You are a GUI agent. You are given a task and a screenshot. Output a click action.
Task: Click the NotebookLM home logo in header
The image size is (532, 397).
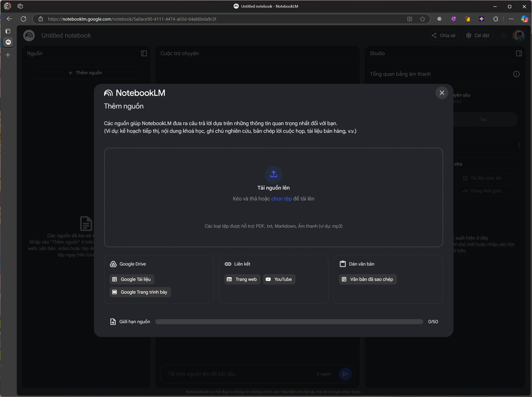[x=29, y=35]
